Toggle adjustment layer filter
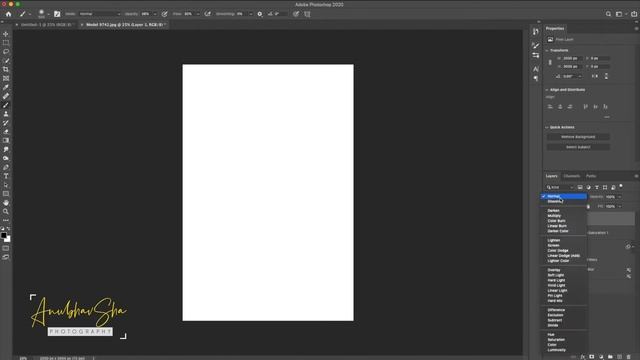640x360 pixels. [x=588, y=187]
